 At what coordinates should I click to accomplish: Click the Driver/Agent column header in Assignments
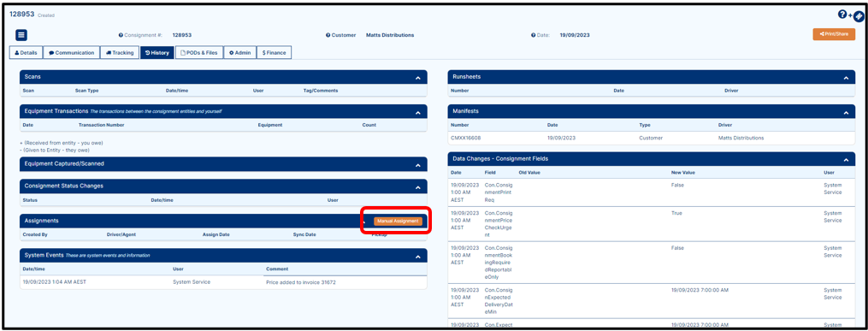tap(121, 234)
